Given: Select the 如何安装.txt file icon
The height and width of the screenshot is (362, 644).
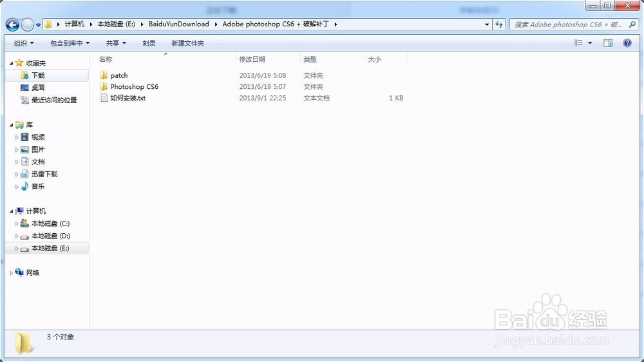Looking at the screenshot, I should click(104, 98).
